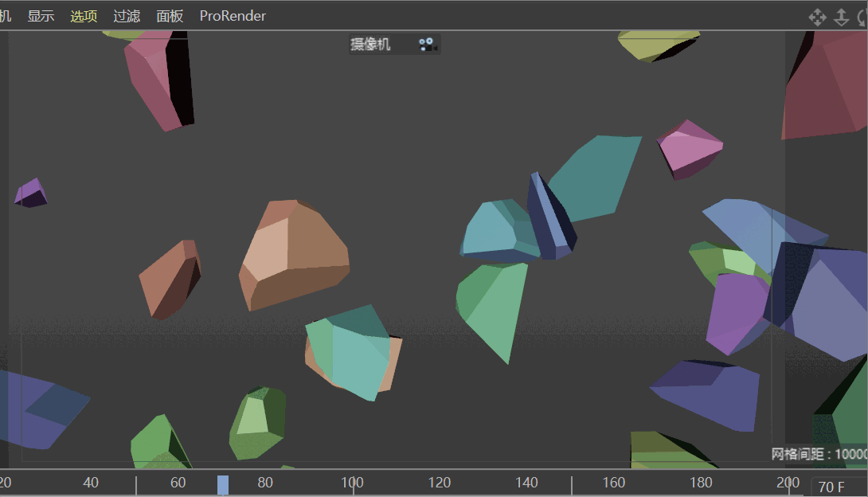Click the 摄像机 viewport label
868x497 pixels.
coord(370,45)
